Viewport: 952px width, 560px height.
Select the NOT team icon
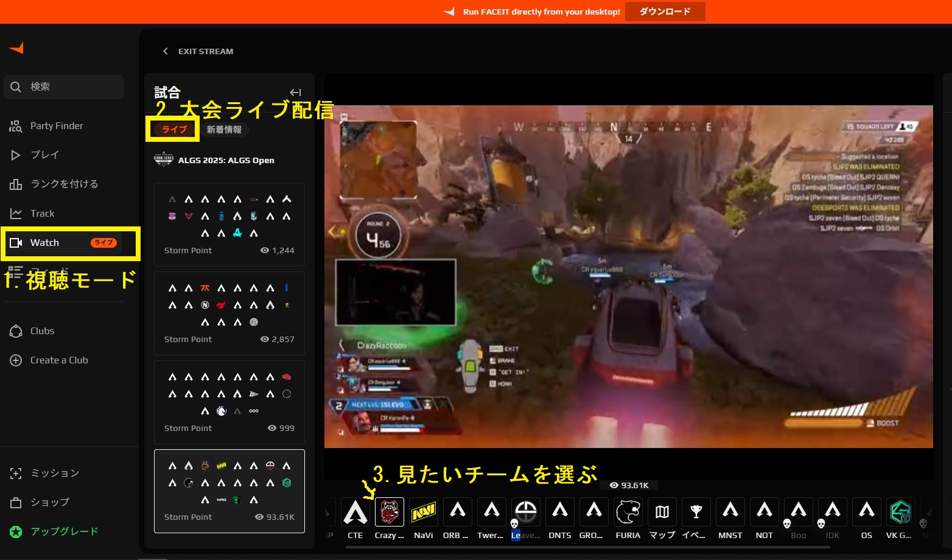click(x=765, y=519)
